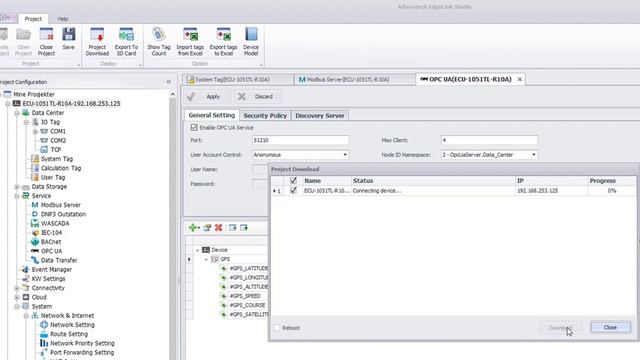Image resolution: width=640 pixels, height=360 pixels.
Task: Collapse the Device node in tag tree
Action: [198, 250]
